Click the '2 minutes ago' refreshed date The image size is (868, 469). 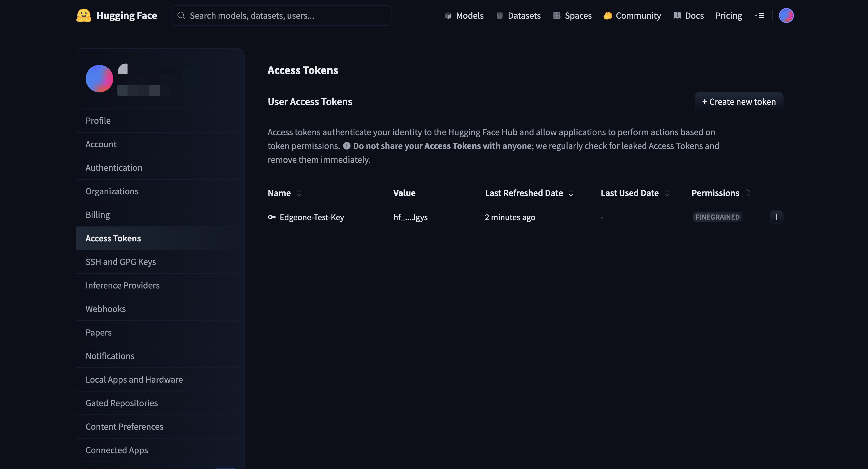[510, 217]
